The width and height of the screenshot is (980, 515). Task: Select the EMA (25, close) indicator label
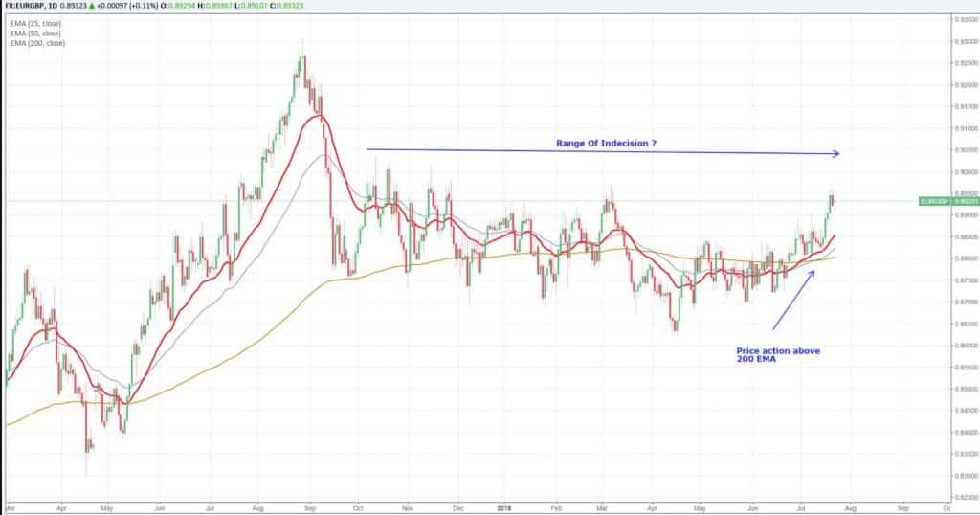(34, 23)
